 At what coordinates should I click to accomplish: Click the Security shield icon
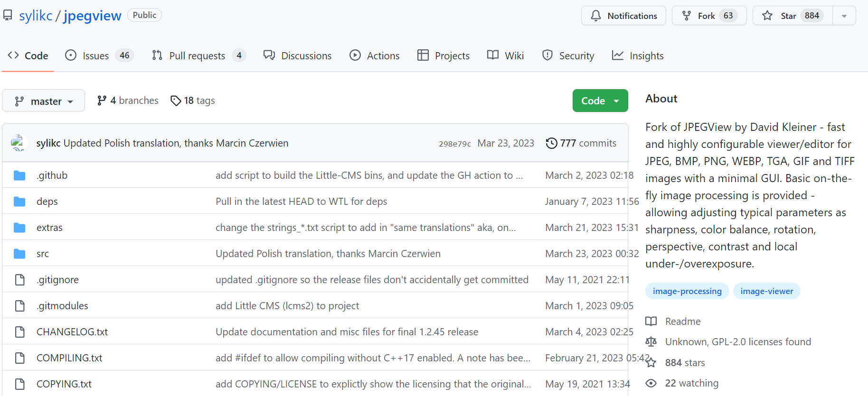point(547,55)
